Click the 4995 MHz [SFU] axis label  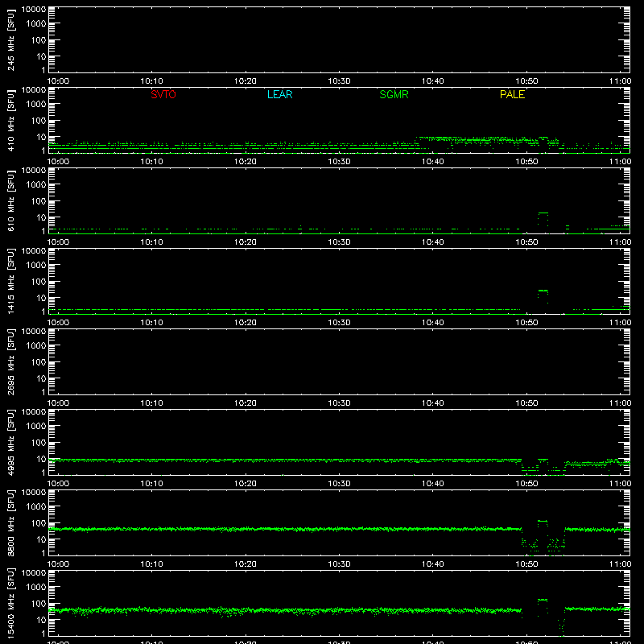[x=10, y=442]
